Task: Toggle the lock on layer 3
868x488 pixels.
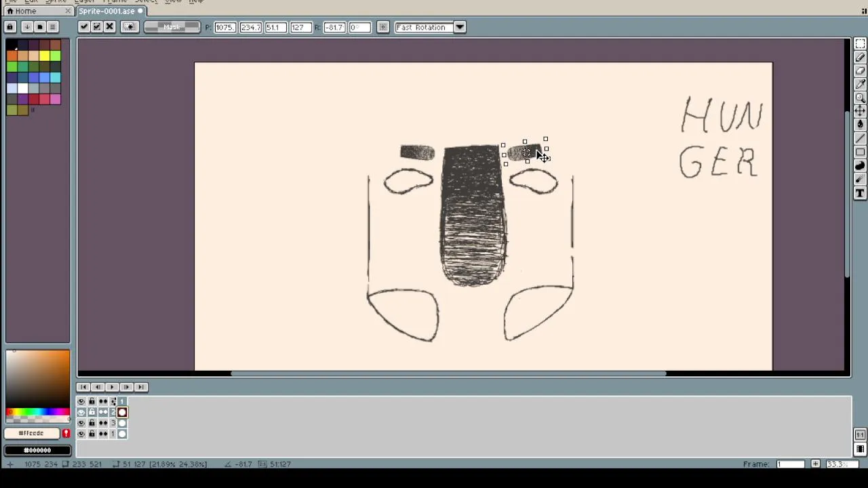Action: pos(92,423)
